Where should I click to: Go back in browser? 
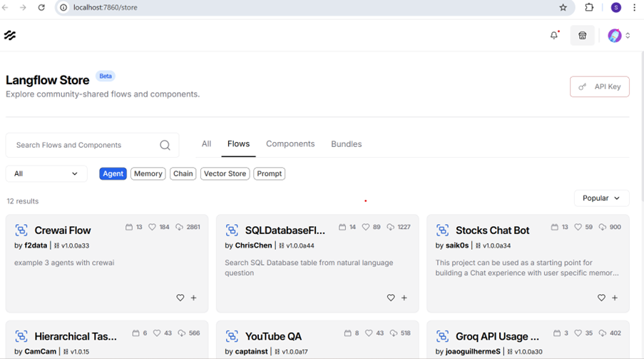(x=5, y=7)
